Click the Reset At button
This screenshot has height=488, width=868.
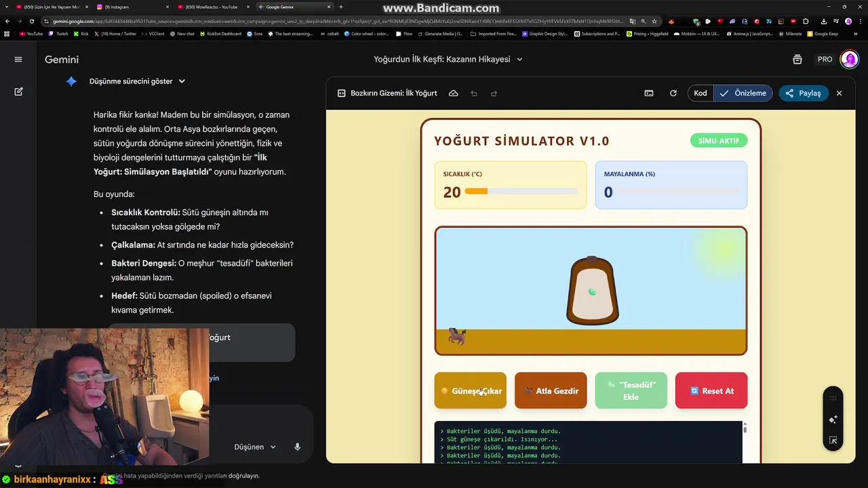coord(711,390)
